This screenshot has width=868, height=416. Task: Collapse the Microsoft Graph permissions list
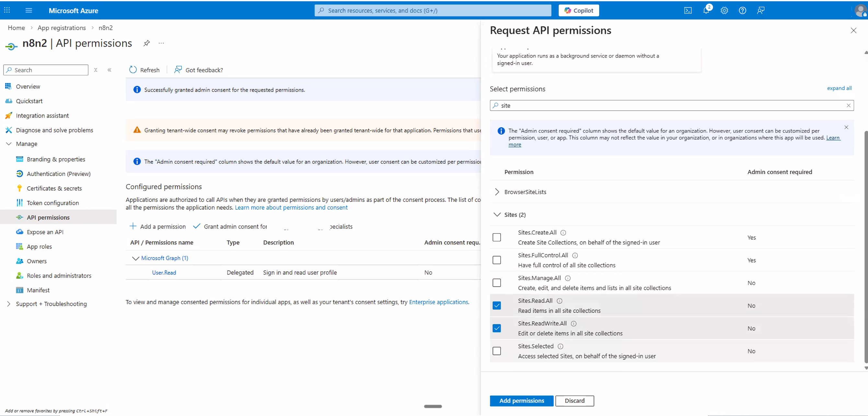(135, 258)
